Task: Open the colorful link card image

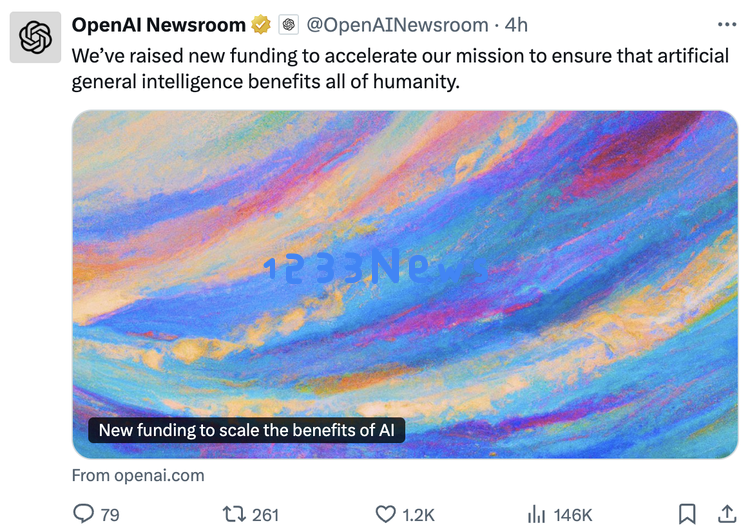Action: pyautogui.click(x=405, y=284)
